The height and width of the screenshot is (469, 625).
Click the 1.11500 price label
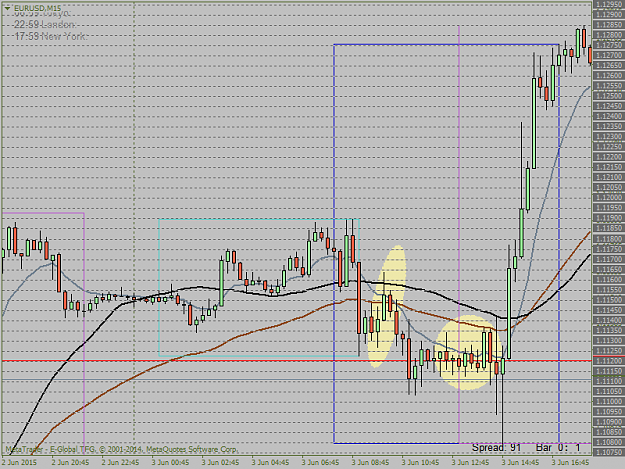coord(609,300)
